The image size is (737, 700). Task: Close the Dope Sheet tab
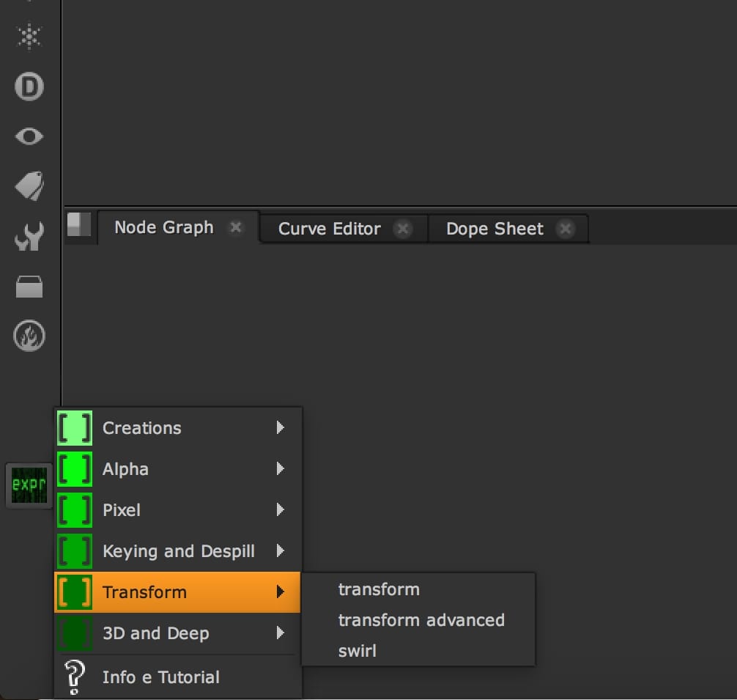point(565,229)
